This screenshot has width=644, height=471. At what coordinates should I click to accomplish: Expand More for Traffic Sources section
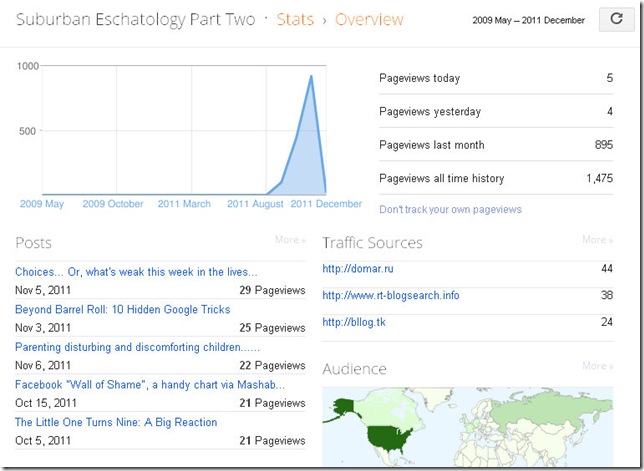(x=597, y=240)
